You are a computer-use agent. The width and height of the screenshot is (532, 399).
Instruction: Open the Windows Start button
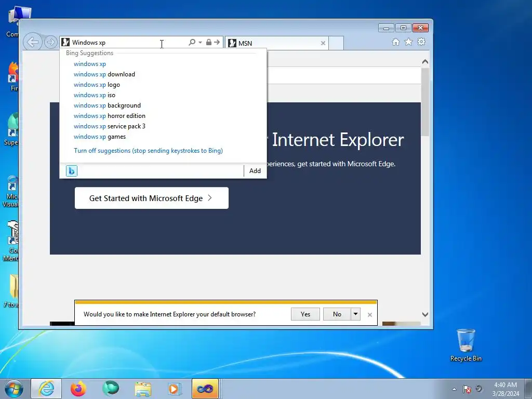click(x=14, y=389)
